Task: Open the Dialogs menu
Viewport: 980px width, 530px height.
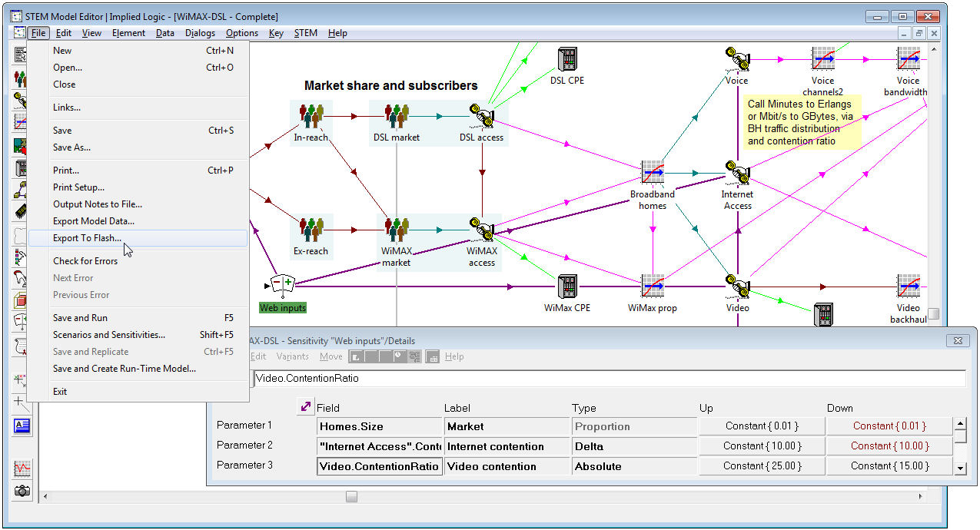Action: point(200,33)
